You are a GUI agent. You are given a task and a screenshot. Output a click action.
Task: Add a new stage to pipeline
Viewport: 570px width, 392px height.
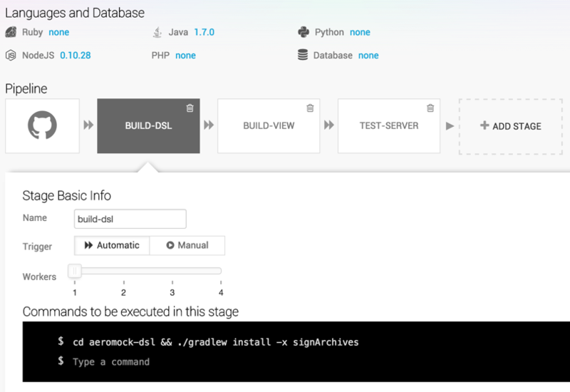coord(511,126)
